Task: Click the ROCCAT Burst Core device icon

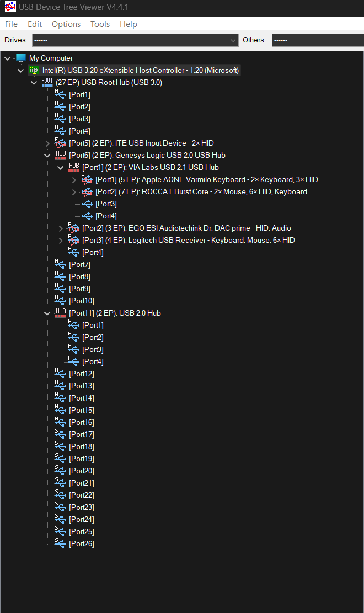Action: [87, 191]
